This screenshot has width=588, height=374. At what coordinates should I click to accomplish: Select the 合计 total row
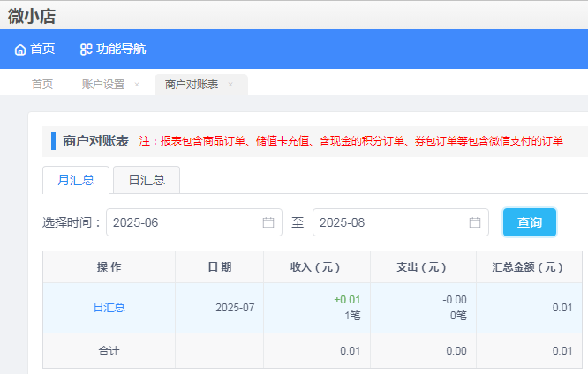coord(313,351)
